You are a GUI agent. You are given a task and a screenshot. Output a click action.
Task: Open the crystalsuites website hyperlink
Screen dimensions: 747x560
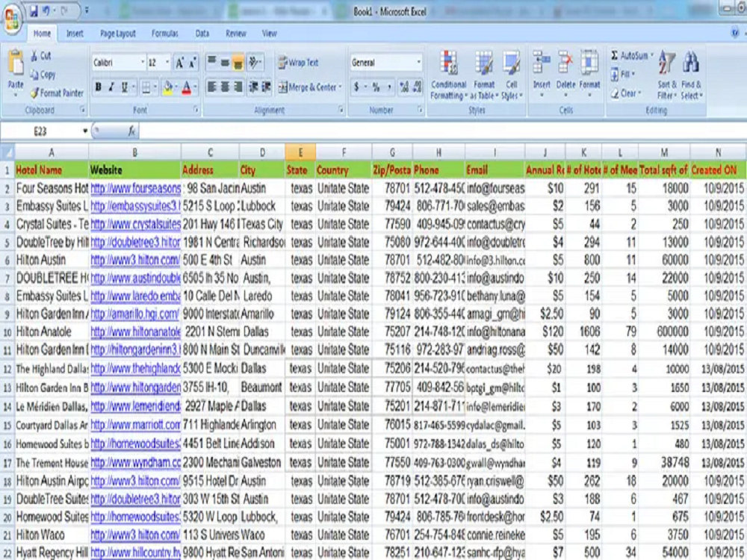[x=135, y=224]
